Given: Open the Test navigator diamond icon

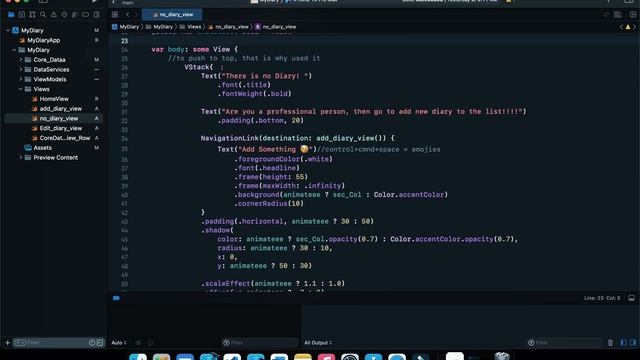Looking at the screenshot, I should pos(64,15).
